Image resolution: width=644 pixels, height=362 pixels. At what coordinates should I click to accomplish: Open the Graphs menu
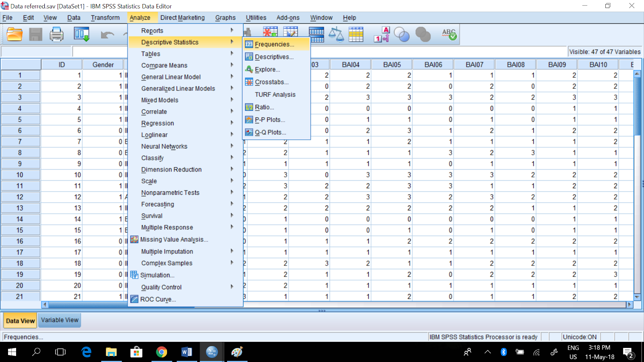click(x=225, y=18)
